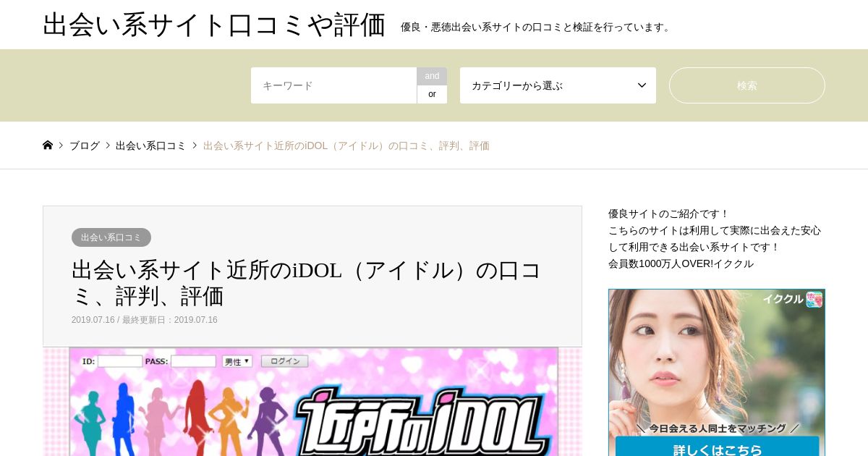Image resolution: width=868 pixels, height=456 pixels.
Task: Click the 会員数1000万人OVER!イククル text
Action: [x=681, y=263]
